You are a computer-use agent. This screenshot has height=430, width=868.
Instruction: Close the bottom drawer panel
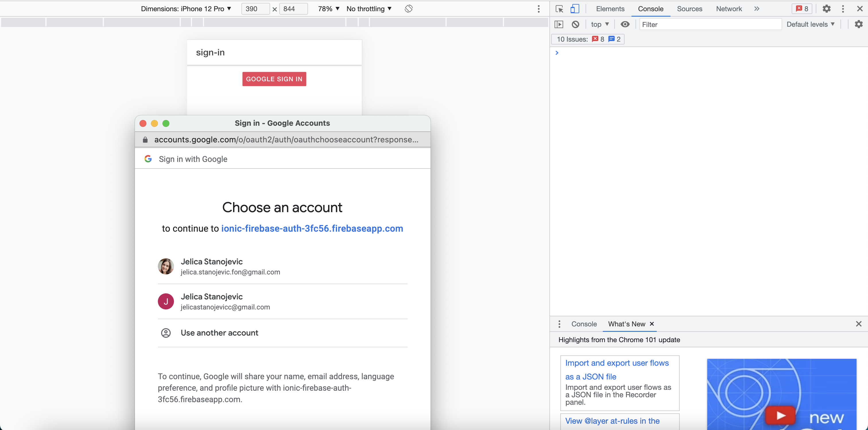click(x=859, y=324)
